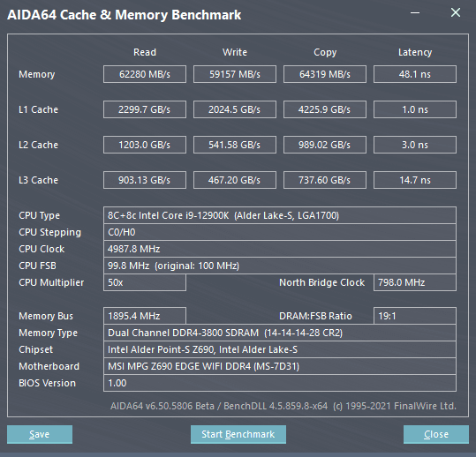Select L2 Cache Copy 989.02 GB/s
Viewport: 476px width, 457px height.
click(325, 145)
